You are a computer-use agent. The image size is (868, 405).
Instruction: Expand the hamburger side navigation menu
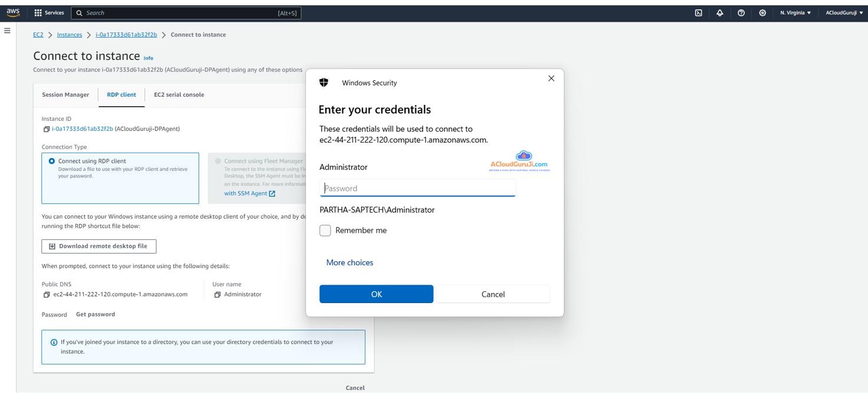point(7,31)
